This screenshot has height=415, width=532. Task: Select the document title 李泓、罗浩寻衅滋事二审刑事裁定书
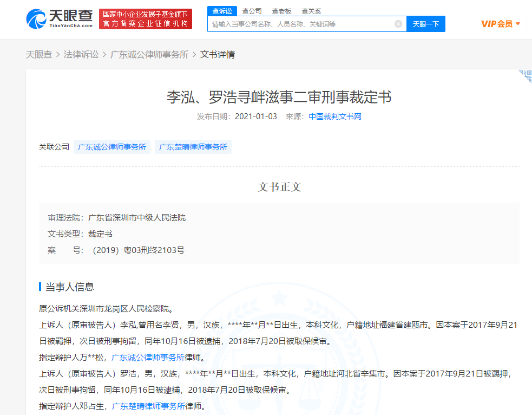(x=279, y=97)
